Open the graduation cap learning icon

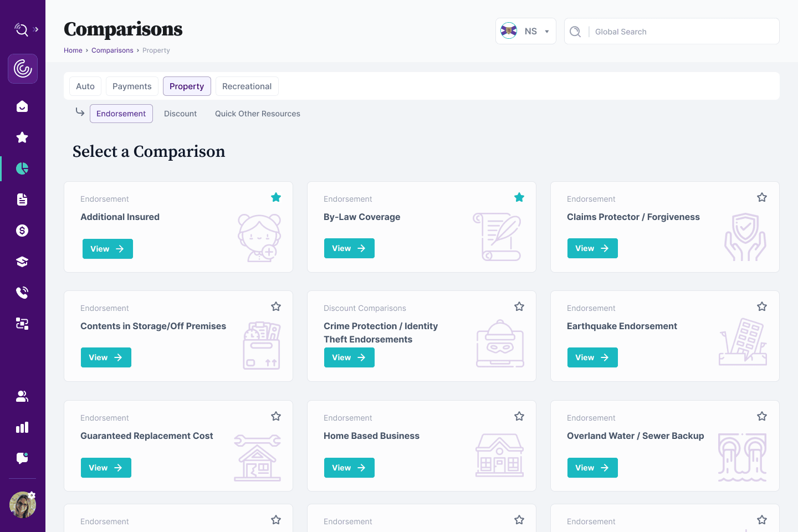[22, 262]
